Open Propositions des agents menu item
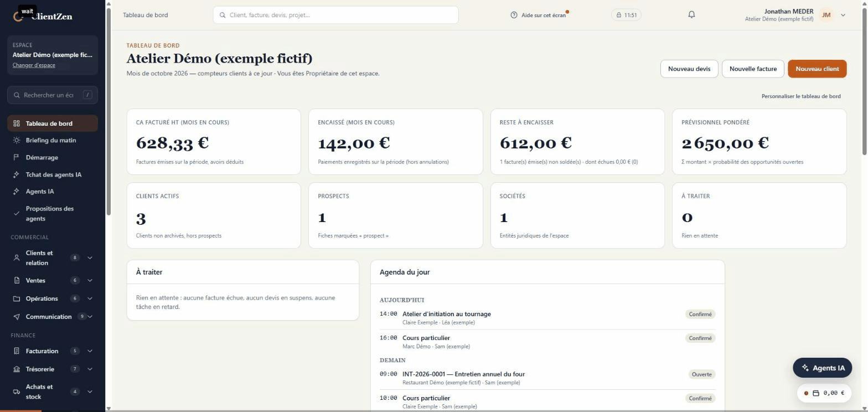868x412 pixels. [53, 214]
